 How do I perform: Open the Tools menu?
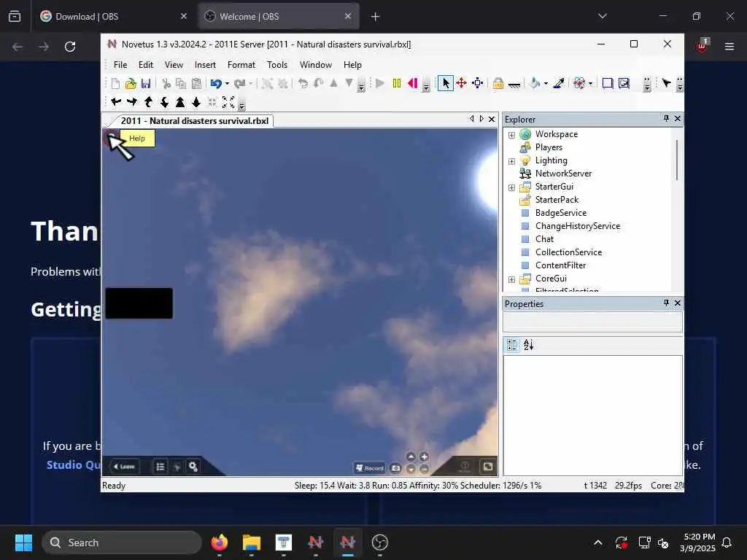tap(276, 65)
